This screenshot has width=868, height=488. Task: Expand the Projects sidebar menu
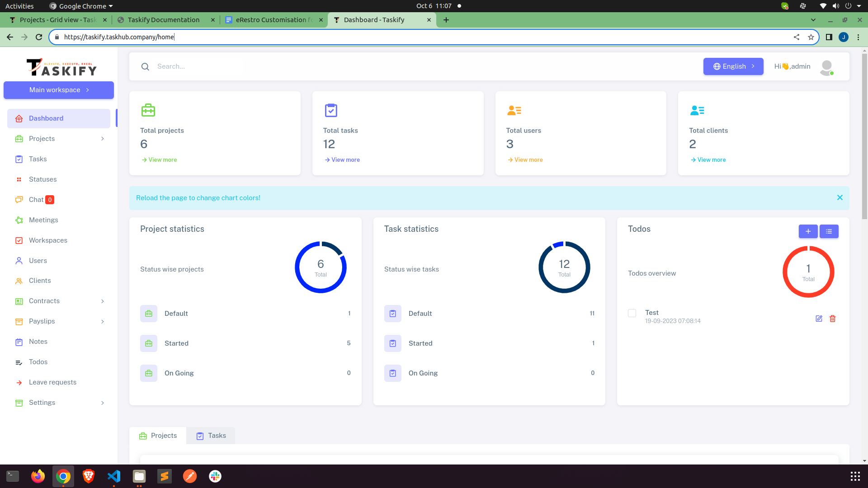point(102,139)
